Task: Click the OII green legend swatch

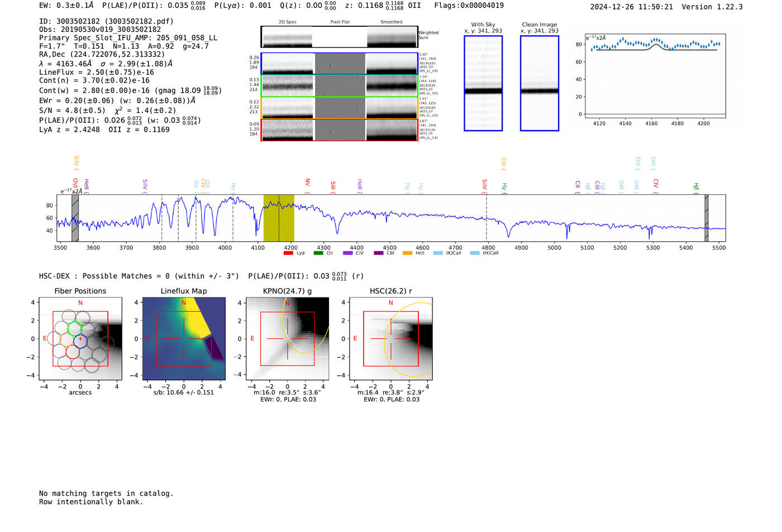Action: (318, 253)
